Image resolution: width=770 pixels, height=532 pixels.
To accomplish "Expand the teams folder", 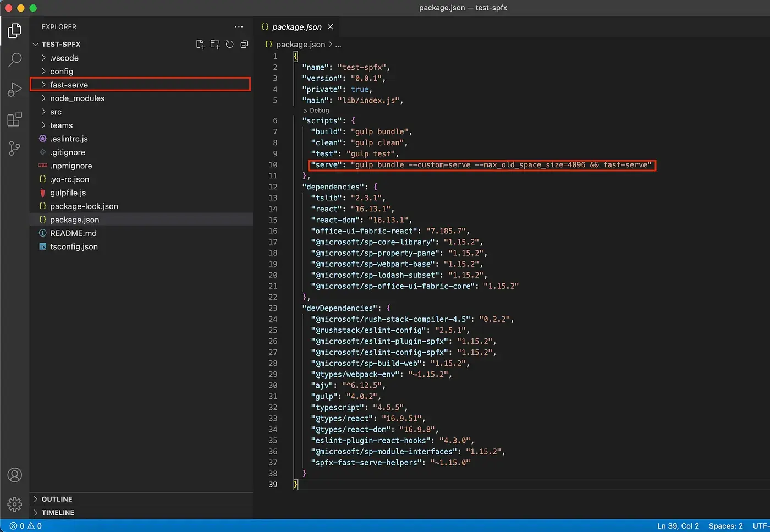I will tap(141, 125).
